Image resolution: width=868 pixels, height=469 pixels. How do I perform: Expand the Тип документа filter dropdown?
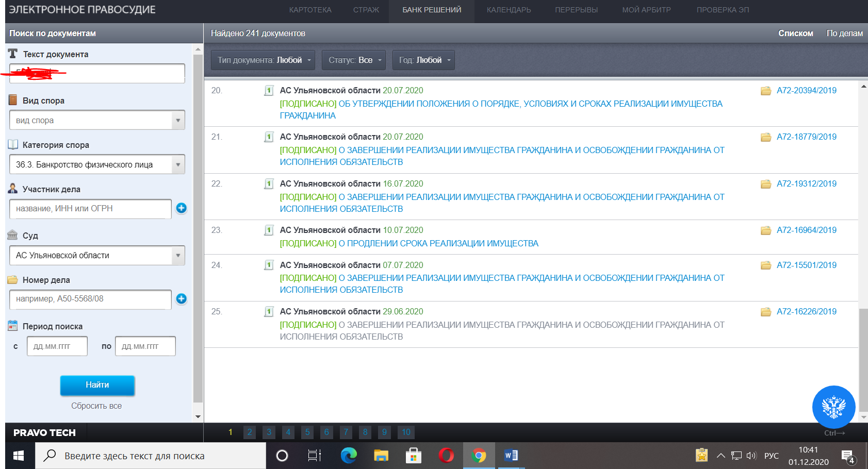pos(264,60)
